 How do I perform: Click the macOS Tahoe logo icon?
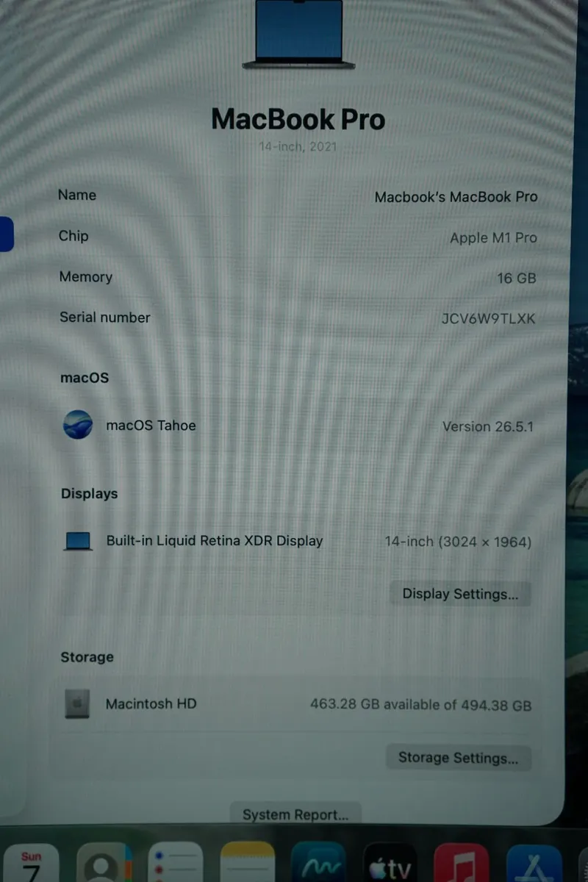(x=77, y=425)
